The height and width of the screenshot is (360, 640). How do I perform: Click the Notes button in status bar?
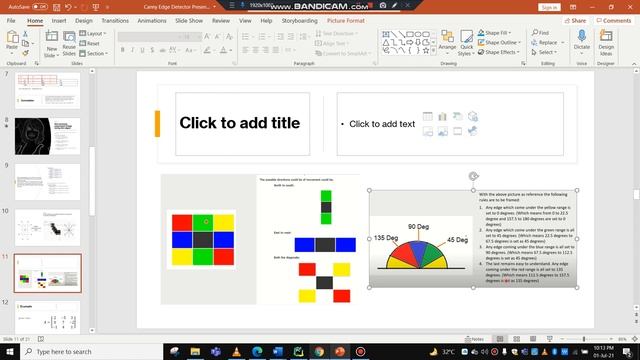tap(474, 339)
